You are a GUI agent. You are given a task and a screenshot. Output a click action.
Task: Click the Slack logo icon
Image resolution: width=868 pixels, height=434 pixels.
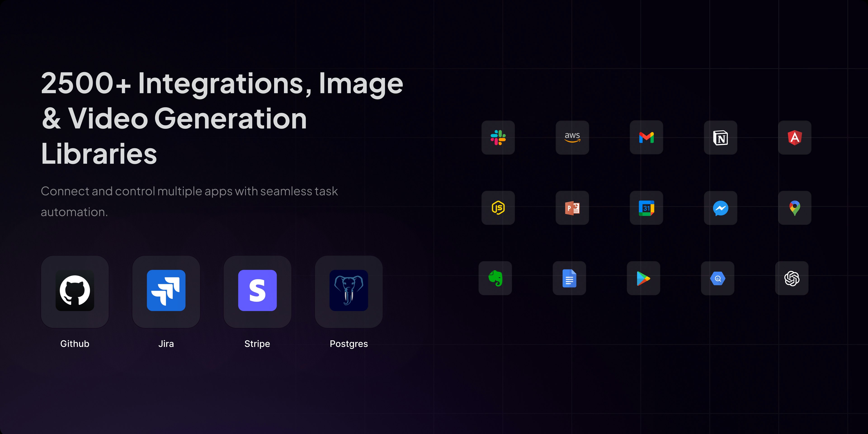(498, 137)
